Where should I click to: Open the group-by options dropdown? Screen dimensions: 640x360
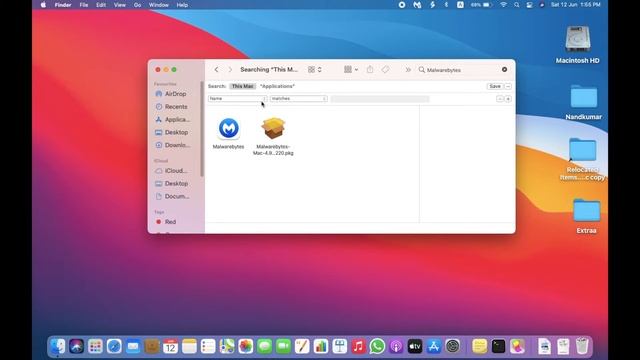tap(351, 70)
